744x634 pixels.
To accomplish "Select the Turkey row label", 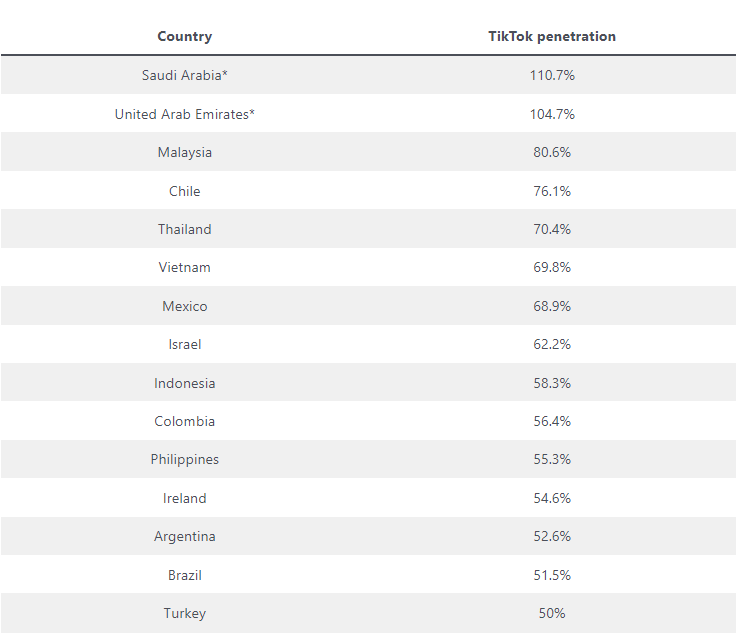I will click(185, 613).
